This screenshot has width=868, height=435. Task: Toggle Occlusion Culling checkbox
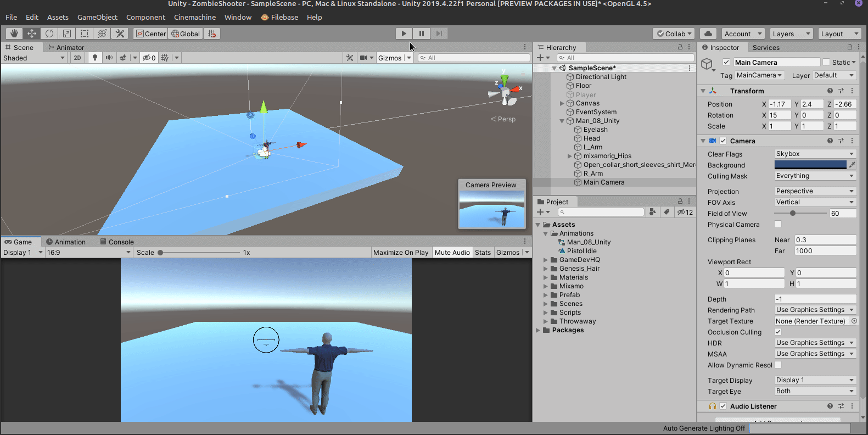[778, 332]
